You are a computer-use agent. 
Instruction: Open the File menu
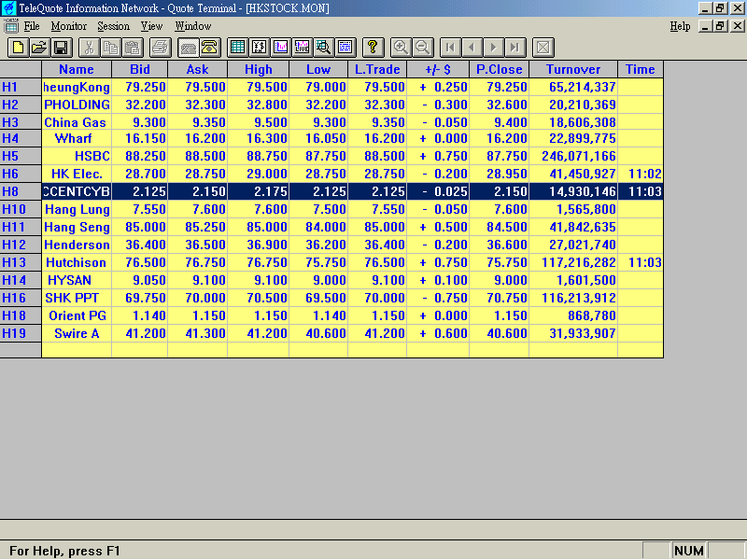click(x=32, y=26)
